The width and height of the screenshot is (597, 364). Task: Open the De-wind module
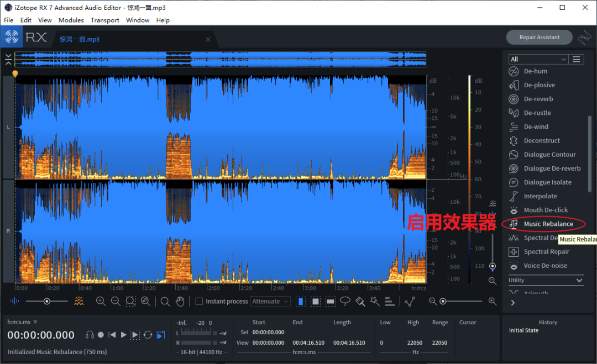point(545,126)
